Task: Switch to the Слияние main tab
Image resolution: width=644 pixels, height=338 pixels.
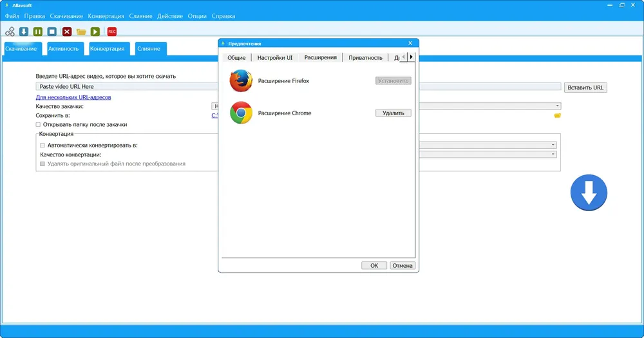Action: click(x=151, y=48)
